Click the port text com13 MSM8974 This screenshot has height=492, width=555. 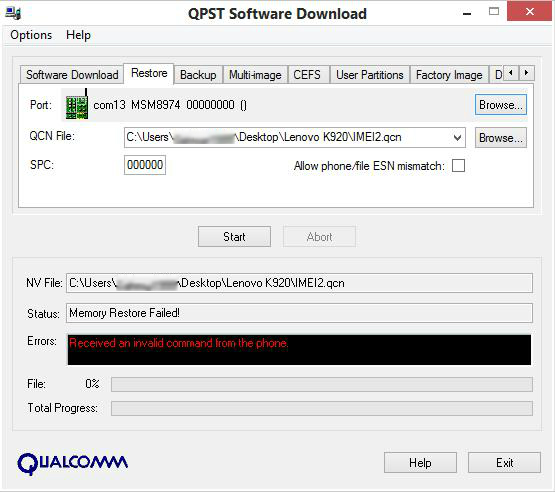coord(170,105)
